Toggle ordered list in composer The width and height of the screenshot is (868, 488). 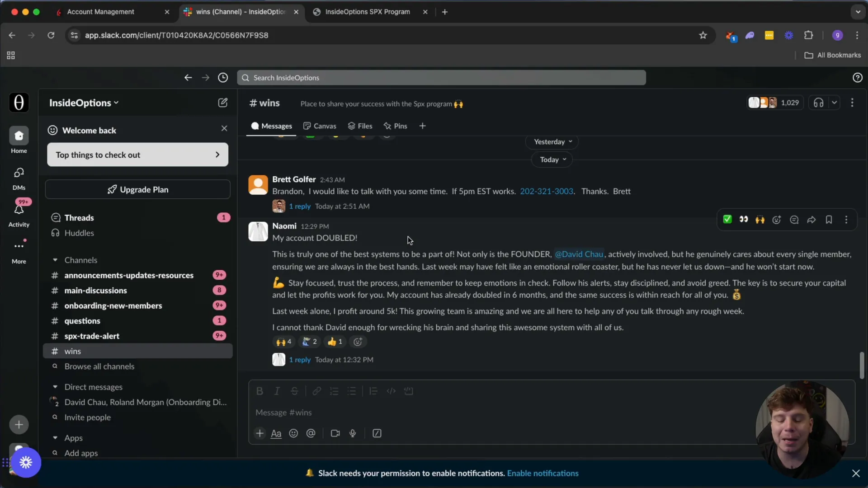(334, 391)
